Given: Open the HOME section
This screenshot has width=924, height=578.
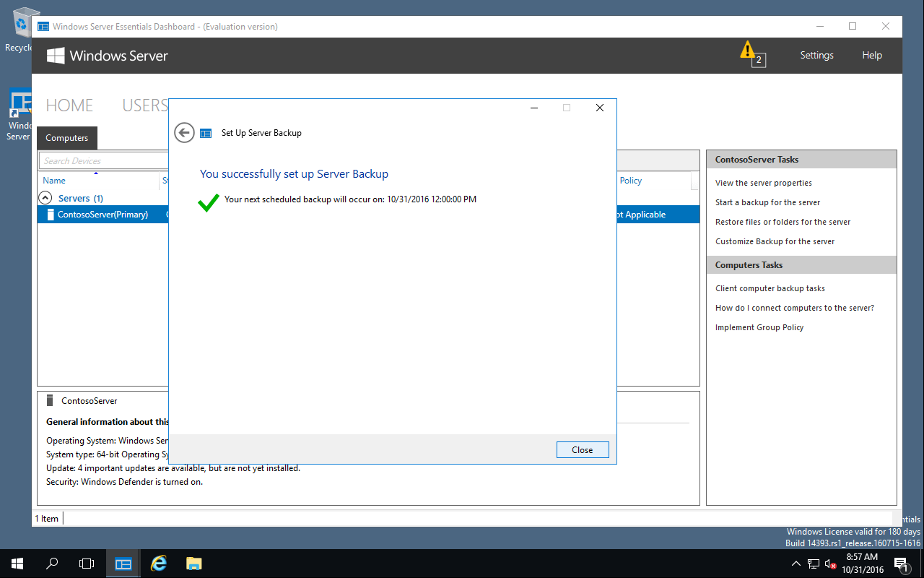Looking at the screenshot, I should point(69,105).
